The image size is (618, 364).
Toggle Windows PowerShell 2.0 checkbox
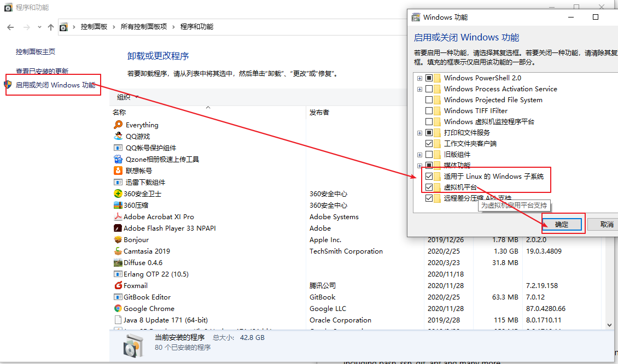pos(429,78)
